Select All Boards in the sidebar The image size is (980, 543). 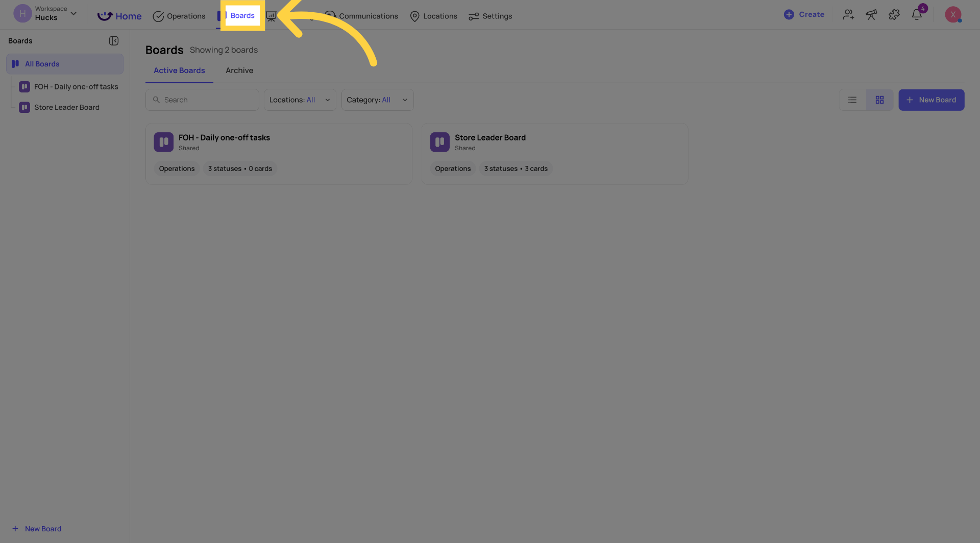[x=65, y=64]
